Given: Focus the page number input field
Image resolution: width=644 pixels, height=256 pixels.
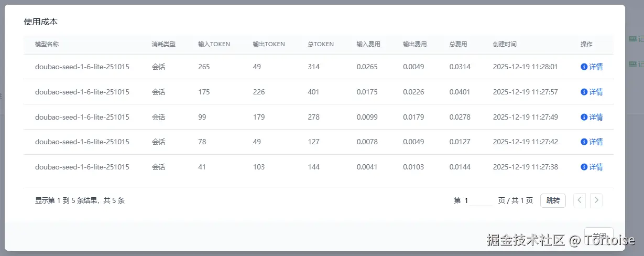Looking at the screenshot, I should [478, 200].
